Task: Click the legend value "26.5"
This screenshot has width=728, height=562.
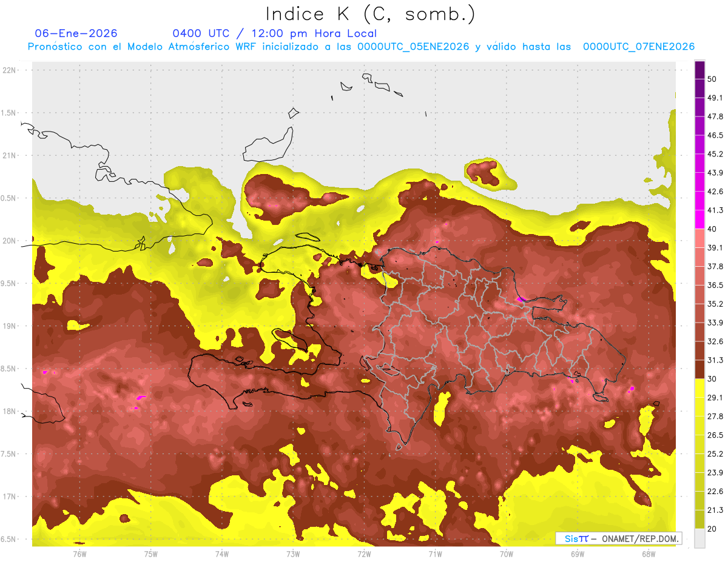Action: (715, 435)
